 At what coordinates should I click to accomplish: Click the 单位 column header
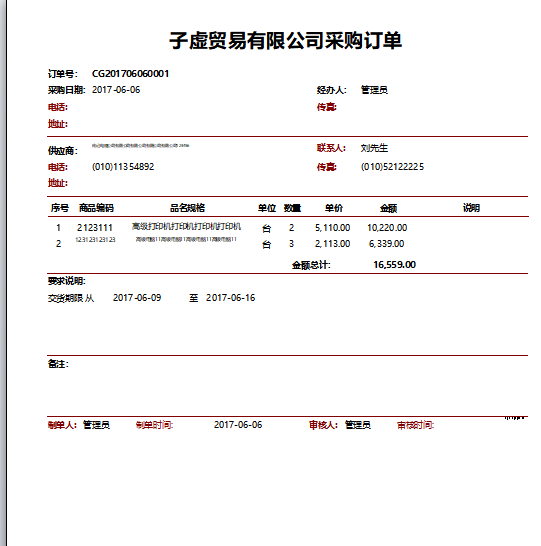pyautogui.click(x=267, y=208)
